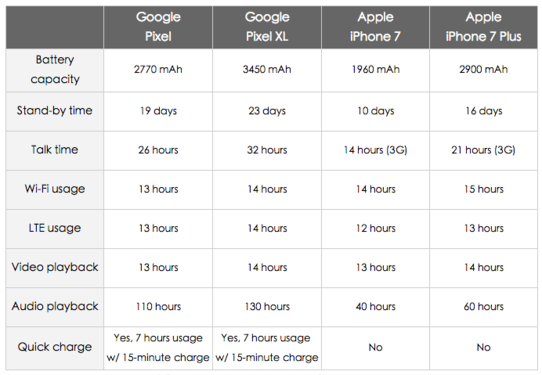Click the Google Pixel XL column header
542x375 pixels.
[267, 27]
